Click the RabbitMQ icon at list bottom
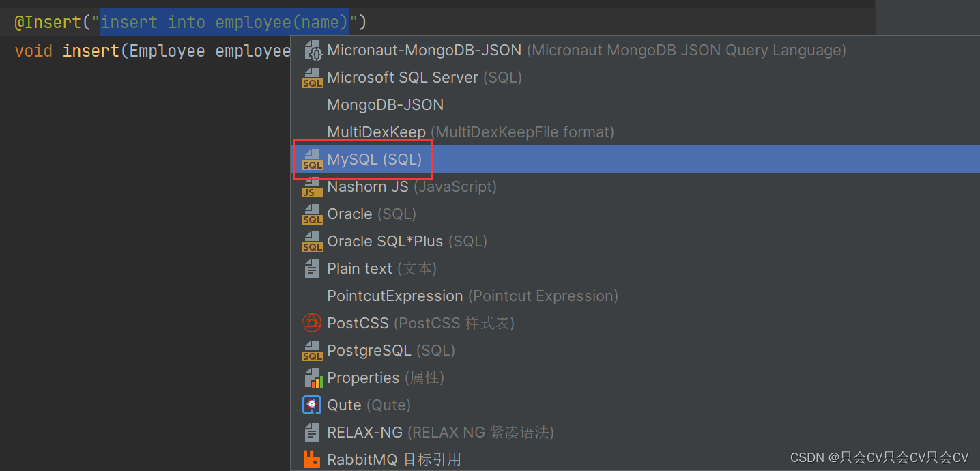 coord(312,459)
